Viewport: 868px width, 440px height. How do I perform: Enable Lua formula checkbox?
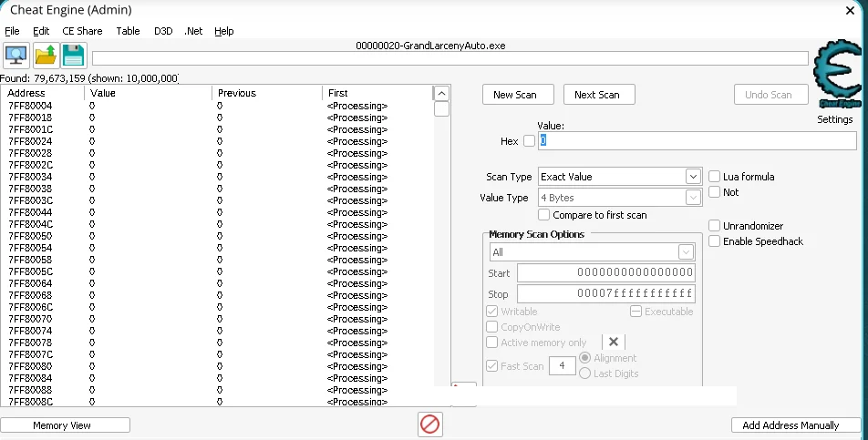point(715,177)
